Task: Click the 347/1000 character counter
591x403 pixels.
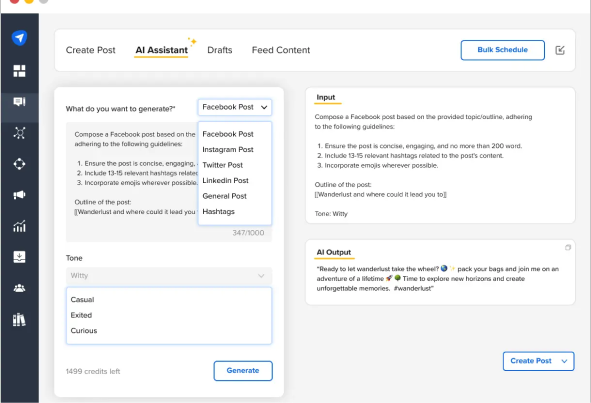Action: click(248, 233)
